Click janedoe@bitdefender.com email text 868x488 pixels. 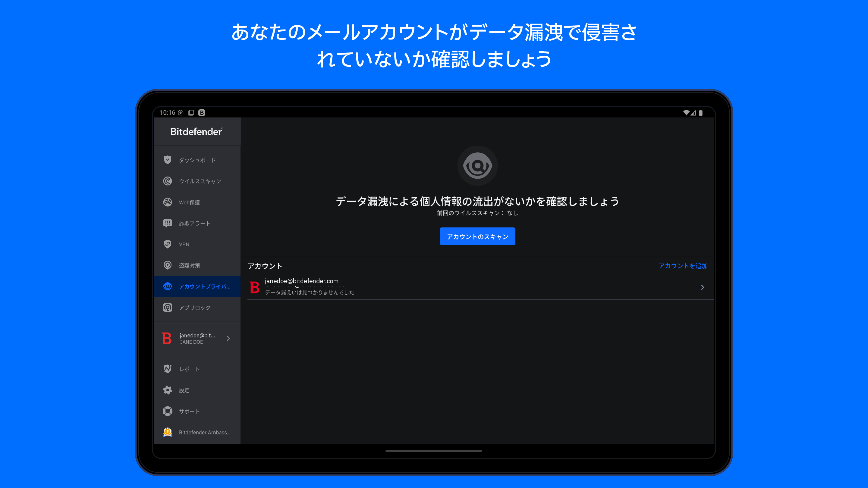(302, 281)
